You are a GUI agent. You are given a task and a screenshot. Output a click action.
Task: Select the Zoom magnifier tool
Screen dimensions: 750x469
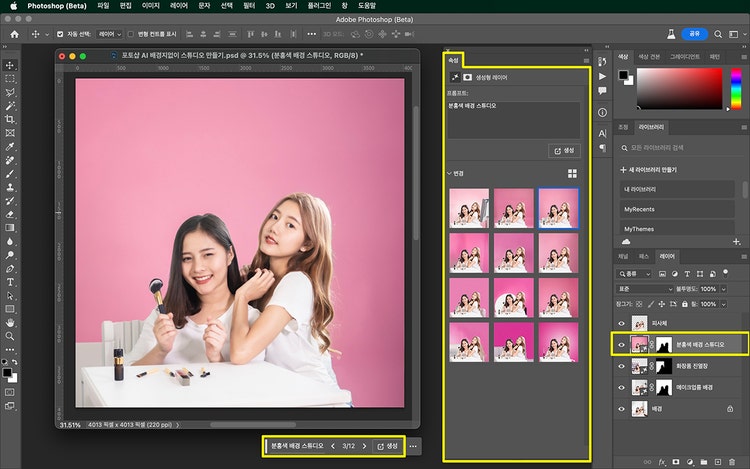pos(10,337)
